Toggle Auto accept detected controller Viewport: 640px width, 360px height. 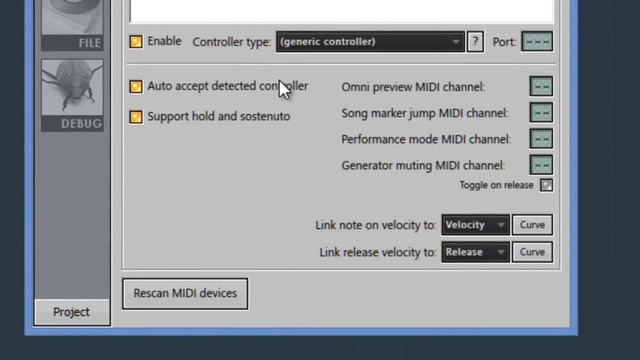point(136,87)
